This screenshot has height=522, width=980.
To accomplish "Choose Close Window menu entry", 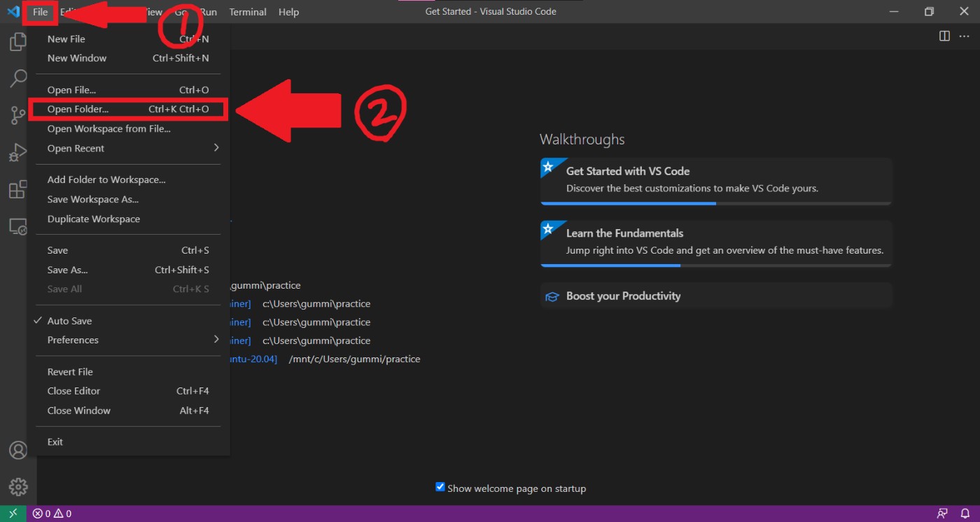I will coord(128,411).
